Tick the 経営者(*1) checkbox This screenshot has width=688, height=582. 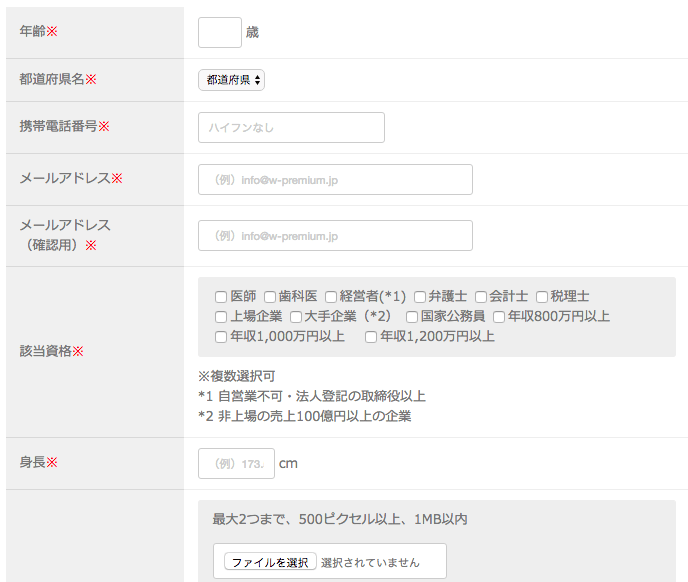click(331, 297)
